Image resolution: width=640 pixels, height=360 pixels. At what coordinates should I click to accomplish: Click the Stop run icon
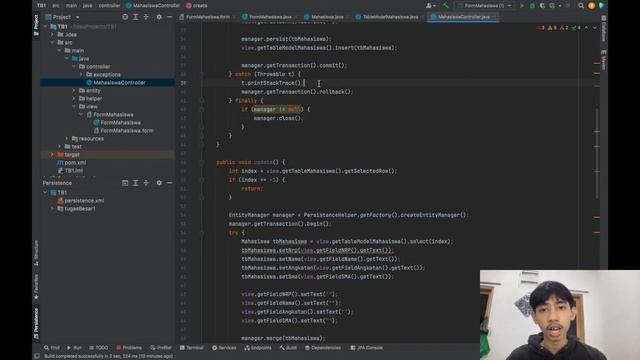(x=568, y=6)
